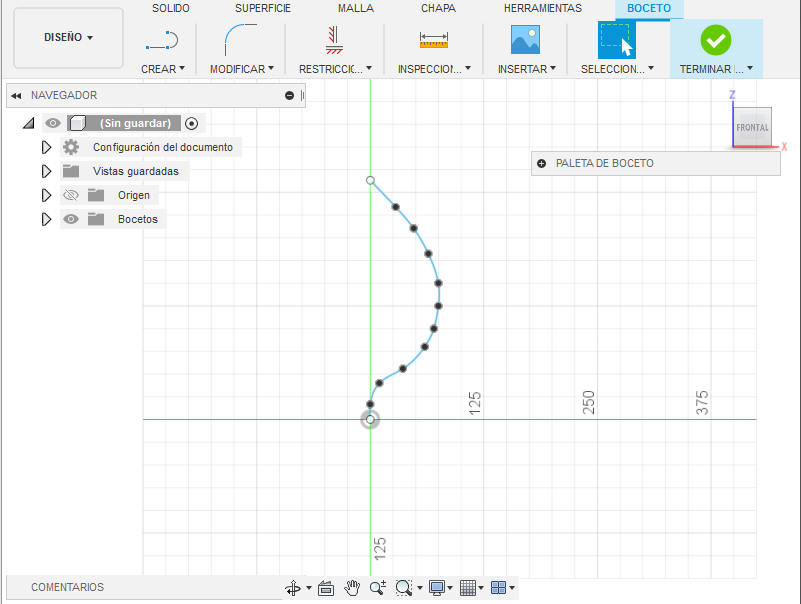Click the grid and snaps icon
The height and width of the screenshot is (604, 801).
tap(468, 588)
